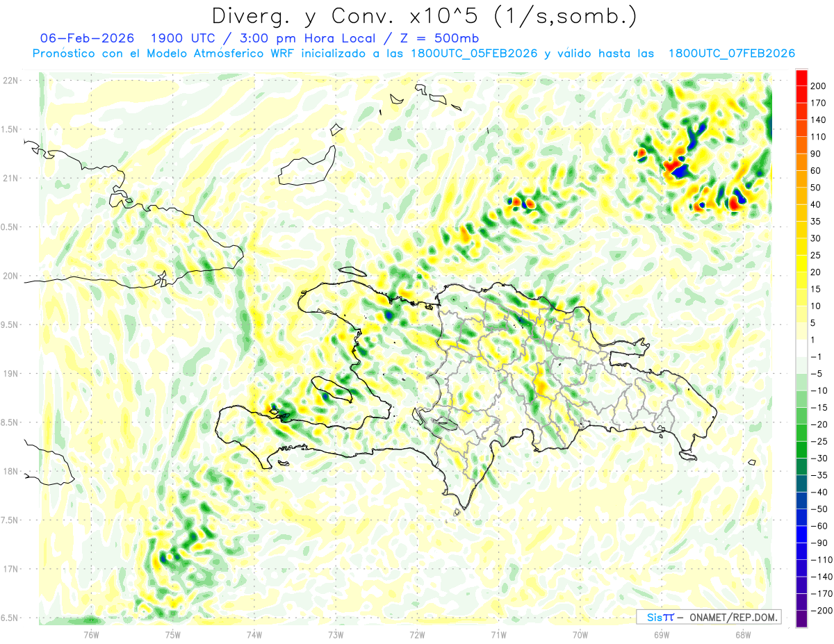Click the color bar segment between -25 and -30
The image size is (834, 644).
point(801,449)
